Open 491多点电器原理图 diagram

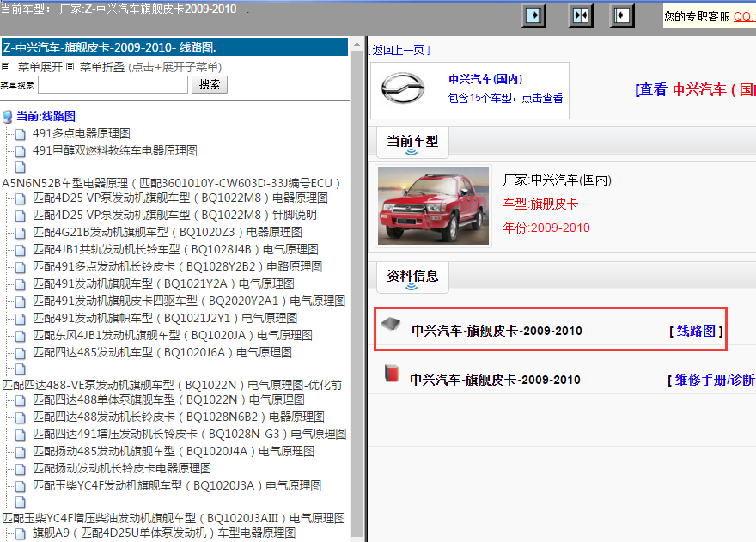pos(82,134)
